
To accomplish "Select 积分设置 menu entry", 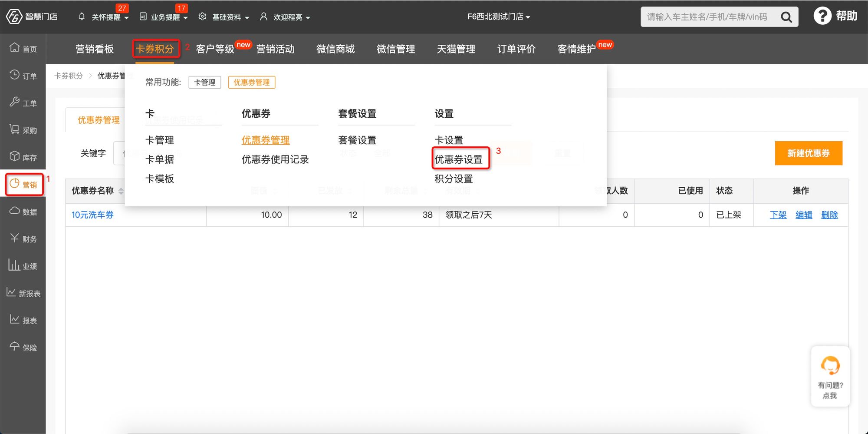I will click(x=454, y=179).
